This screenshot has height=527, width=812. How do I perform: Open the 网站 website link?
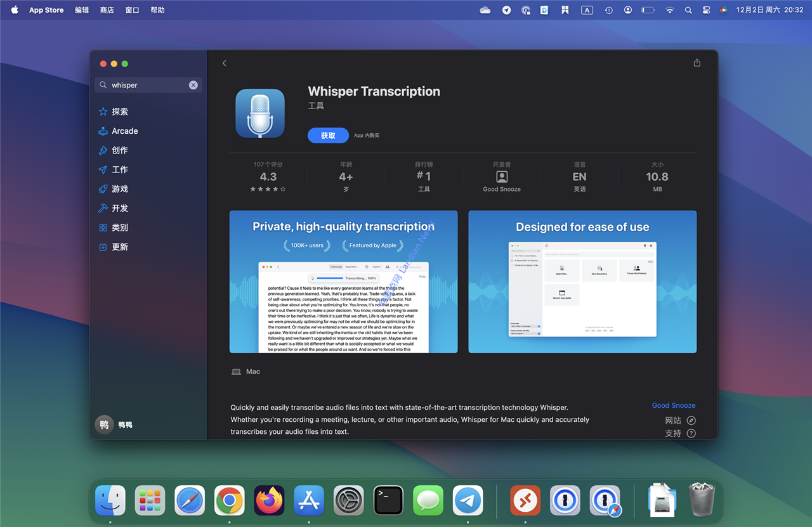tap(680, 420)
